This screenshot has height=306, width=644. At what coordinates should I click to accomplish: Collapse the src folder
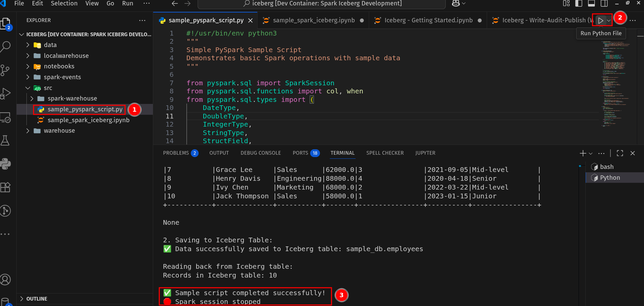pos(48,88)
